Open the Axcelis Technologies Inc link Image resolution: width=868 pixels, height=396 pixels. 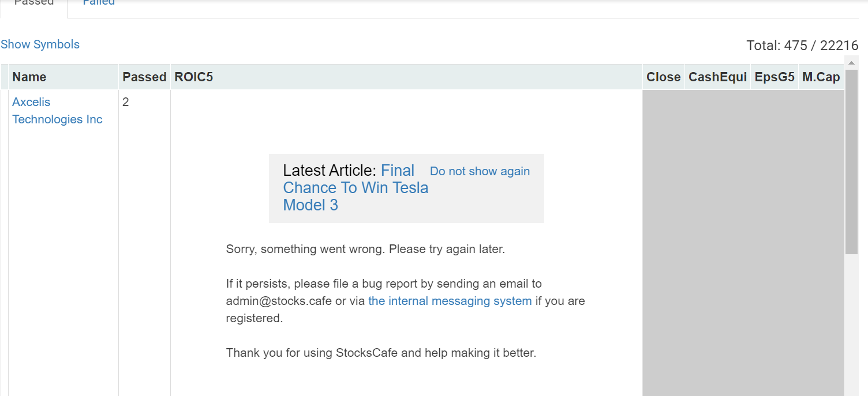(x=57, y=111)
